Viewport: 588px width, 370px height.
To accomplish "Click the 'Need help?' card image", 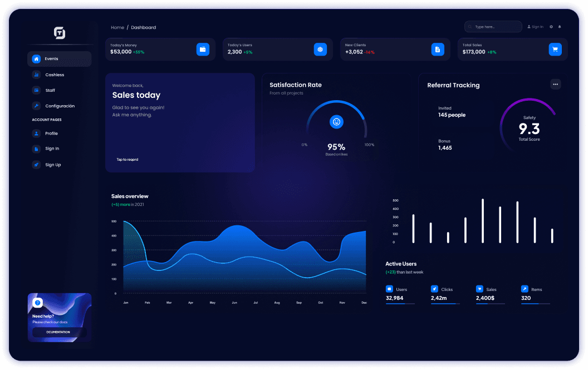I will [x=59, y=318].
